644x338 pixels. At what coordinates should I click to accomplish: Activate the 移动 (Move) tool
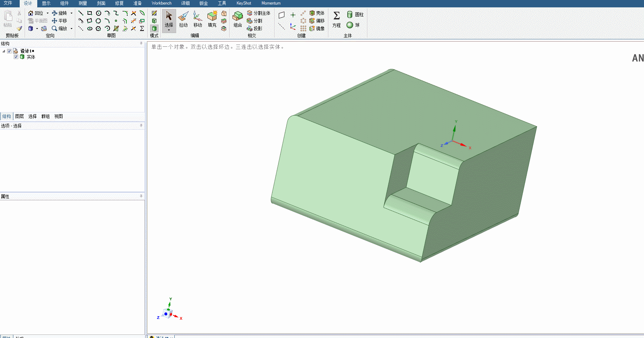(198, 19)
